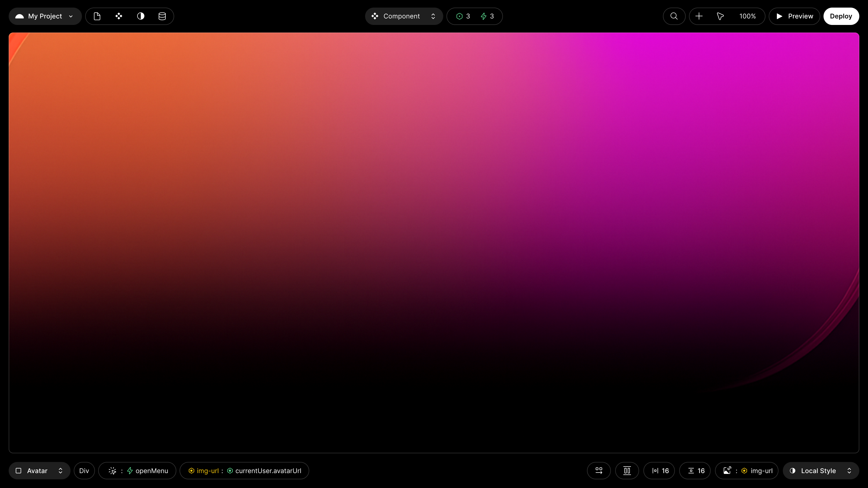Click the components four-diamond icon
Screen dimensions: 868x488
point(119,16)
